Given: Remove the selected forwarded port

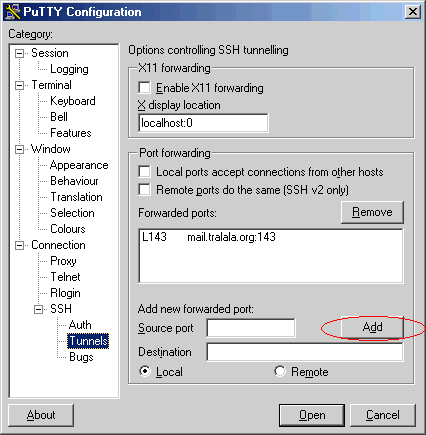Looking at the screenshot, I should [x=372, y=212].
